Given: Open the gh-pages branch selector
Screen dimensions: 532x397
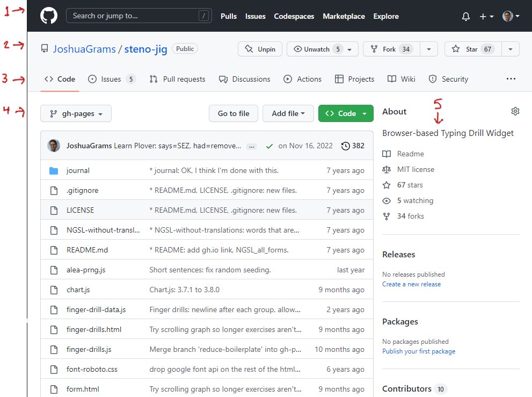Looking at the screenshot, I should [76, 113].
